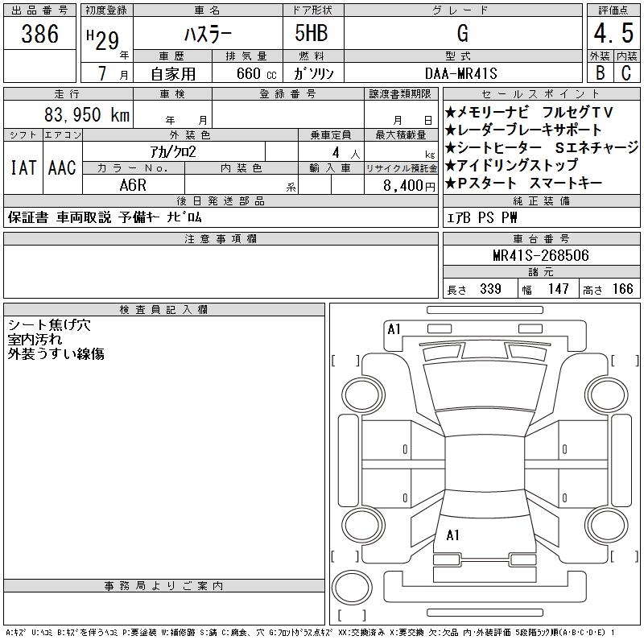Select the first registration year H29

coord(103,40)
